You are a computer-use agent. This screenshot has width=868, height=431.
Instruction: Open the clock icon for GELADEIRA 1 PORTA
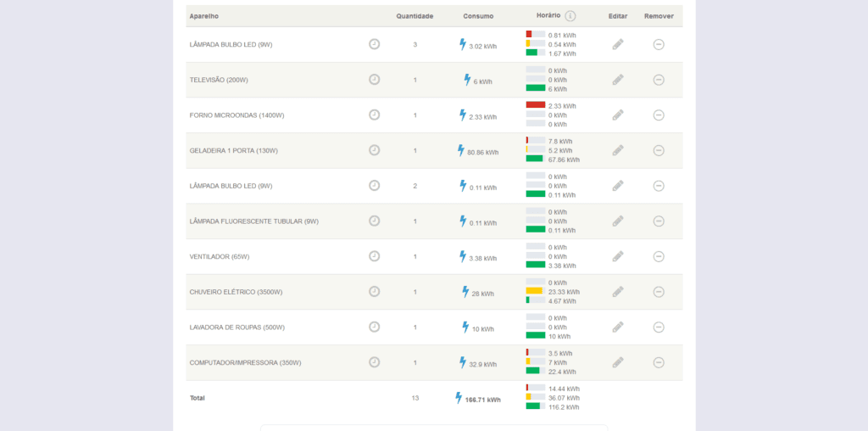[374, 150]
